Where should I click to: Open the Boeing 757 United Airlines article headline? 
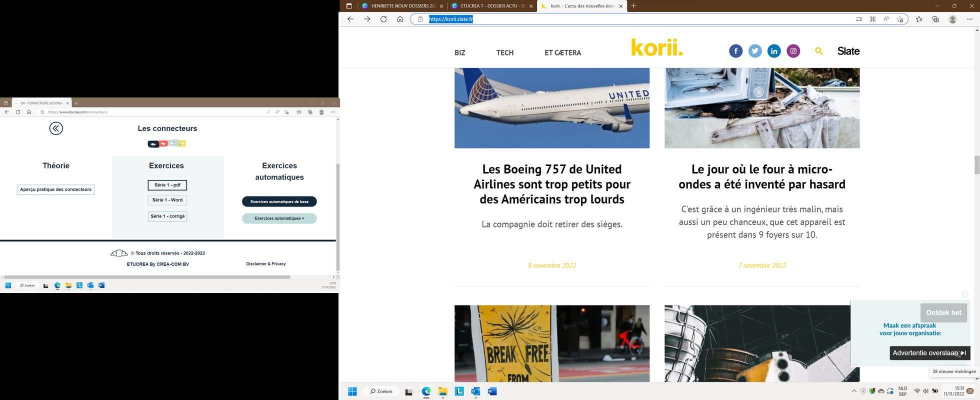click(552, 184)
